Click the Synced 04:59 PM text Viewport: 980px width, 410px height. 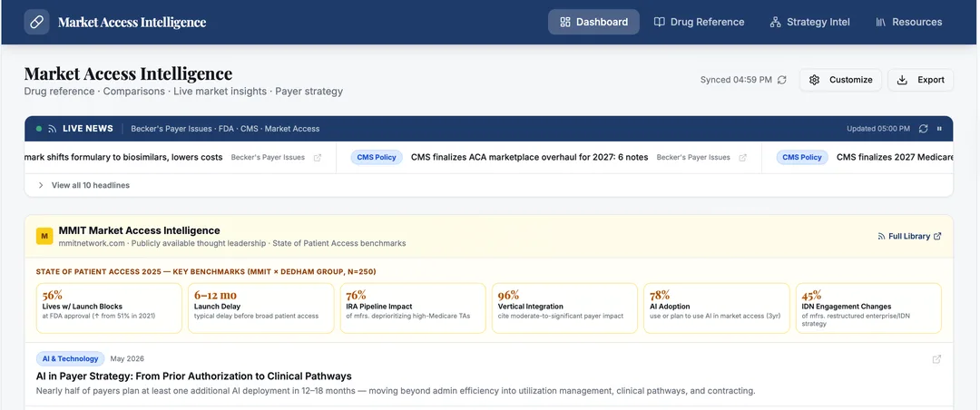(736, 80)
